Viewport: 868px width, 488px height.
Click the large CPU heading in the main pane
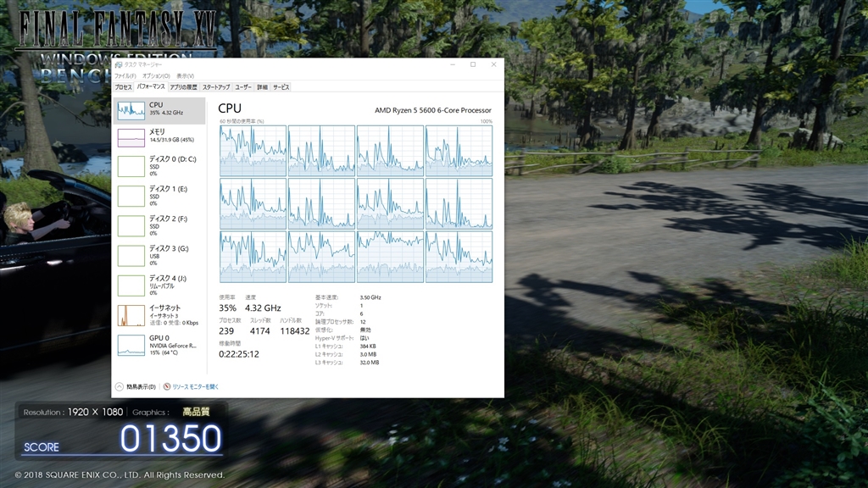[230, 108]
